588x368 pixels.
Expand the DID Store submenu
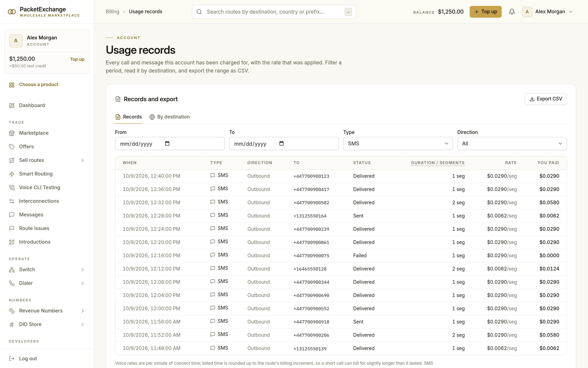[83, 324]
